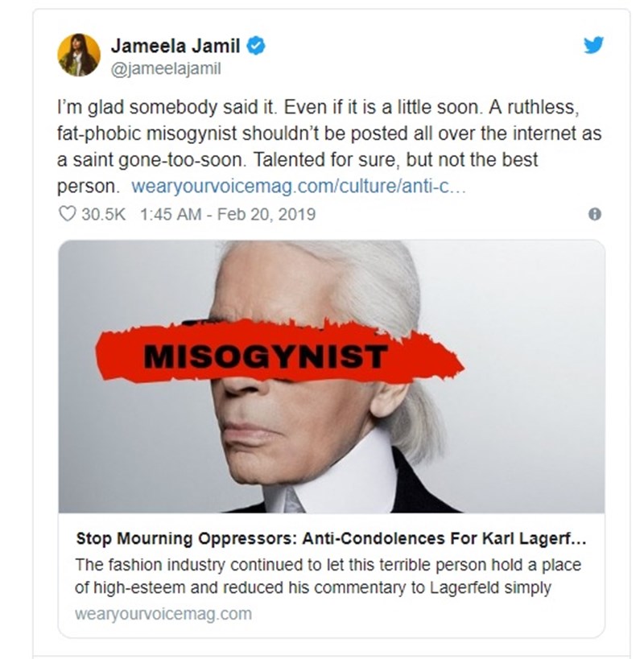644x659 pixels.
Task: Click the 'of high-esteem and reduced' description line
Action: point(313,587)
